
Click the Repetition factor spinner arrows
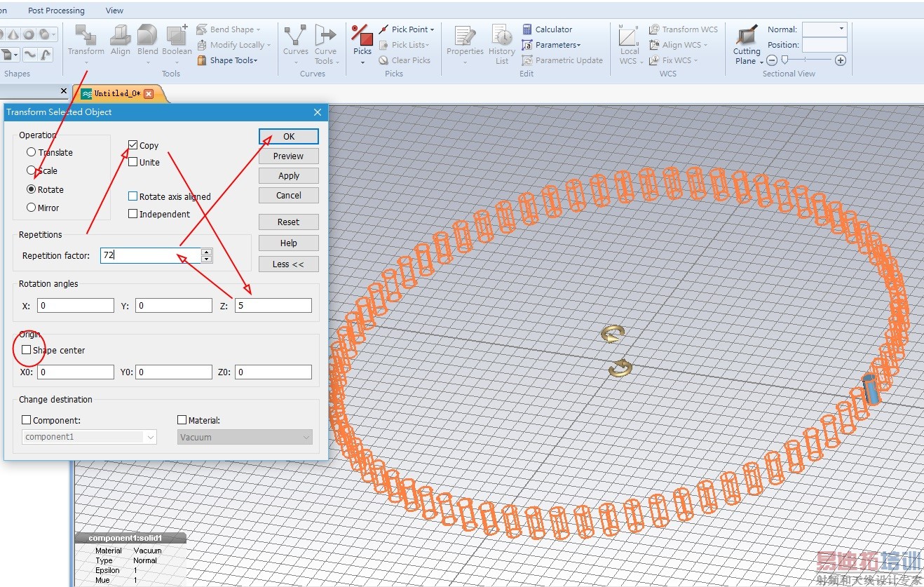click(x=206, y=255)
